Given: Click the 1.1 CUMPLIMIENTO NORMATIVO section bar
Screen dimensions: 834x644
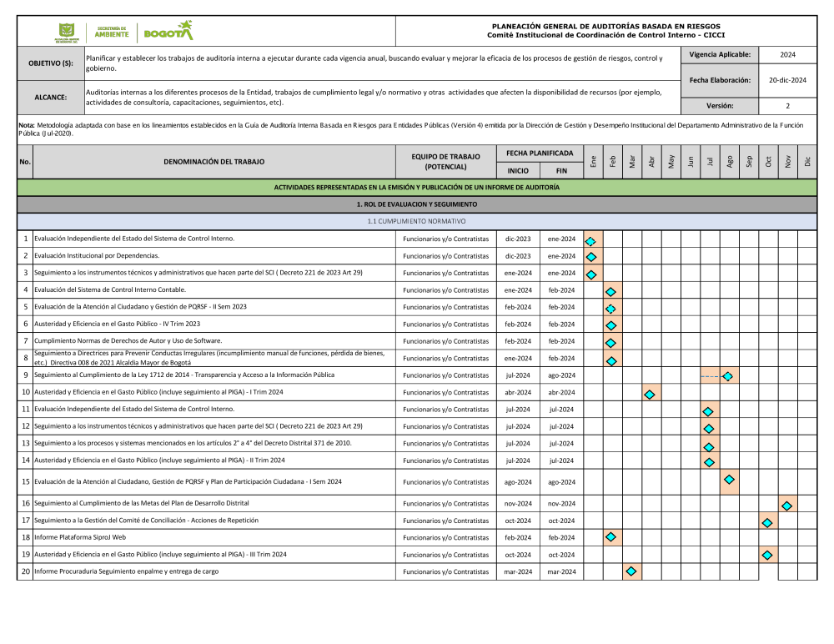Looking at the screenshot, I should (417, 221).
